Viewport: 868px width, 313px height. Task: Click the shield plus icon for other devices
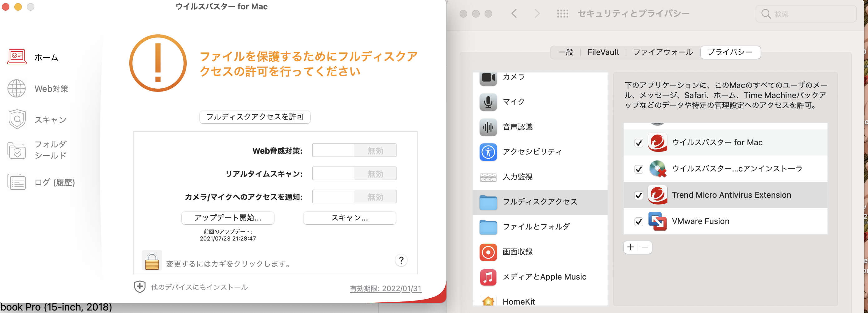(140, 287)
